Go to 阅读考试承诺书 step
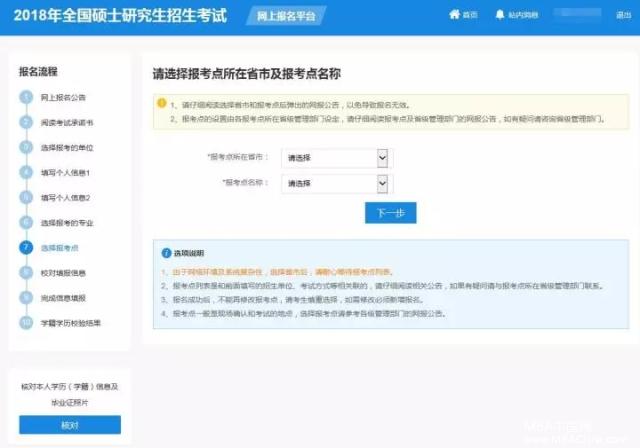Viewport: 640px width, 448px height. click(68, 122)
